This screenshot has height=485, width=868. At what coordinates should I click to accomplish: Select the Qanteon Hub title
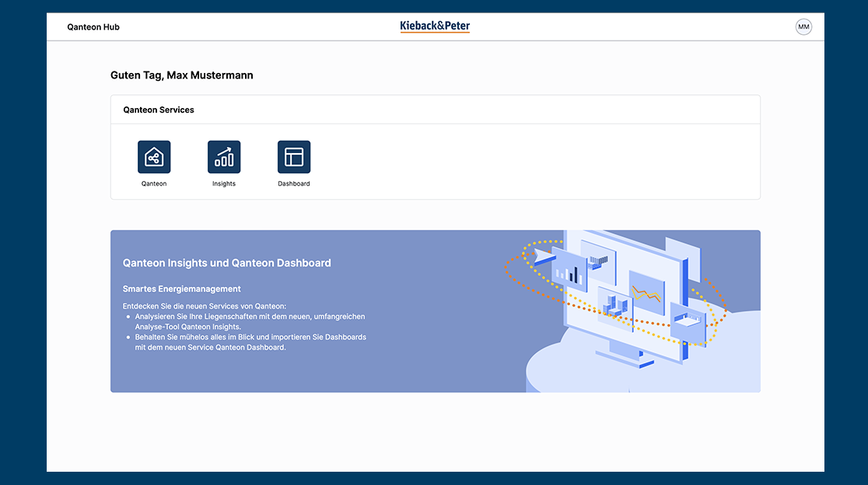(x=93, y=27)
